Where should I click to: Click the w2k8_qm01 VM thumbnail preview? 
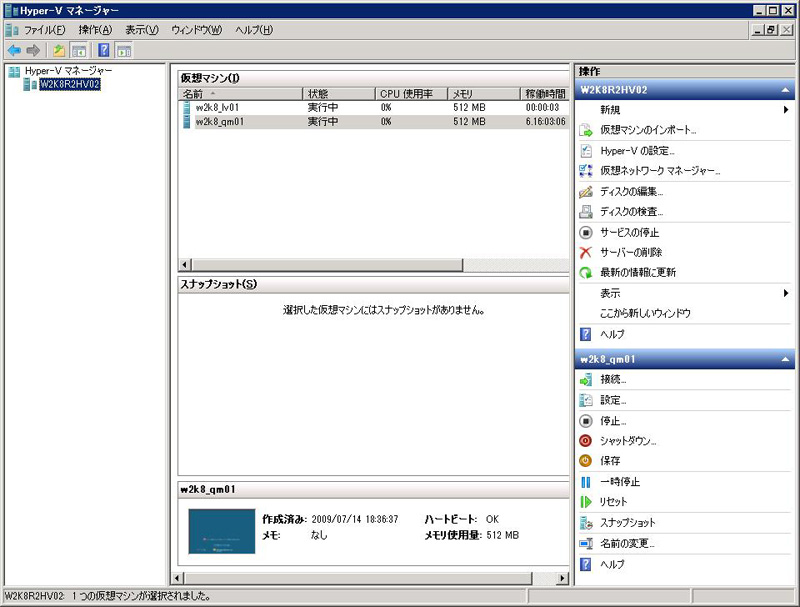(222, 531)
